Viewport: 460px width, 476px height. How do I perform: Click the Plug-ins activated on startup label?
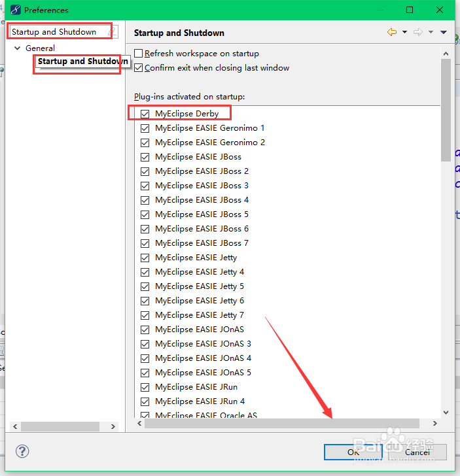189,97
